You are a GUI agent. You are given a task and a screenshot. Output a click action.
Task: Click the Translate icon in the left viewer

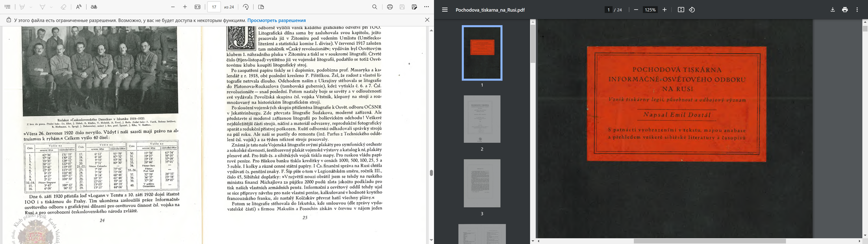tap(94, 7)
